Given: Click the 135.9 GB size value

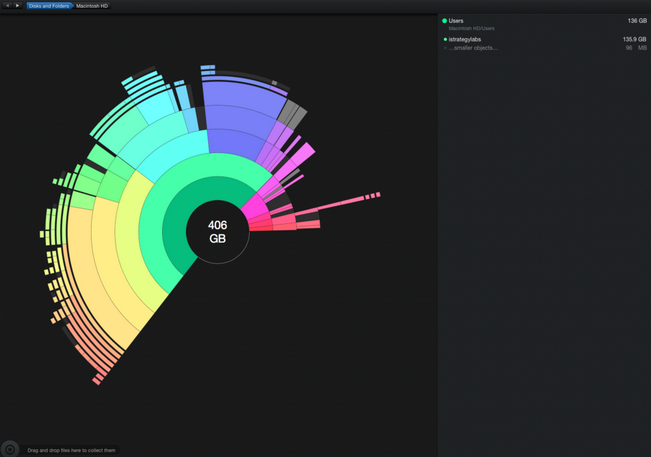Looking at the screenshot, I should pyautogui.click(x=634, y=39).
